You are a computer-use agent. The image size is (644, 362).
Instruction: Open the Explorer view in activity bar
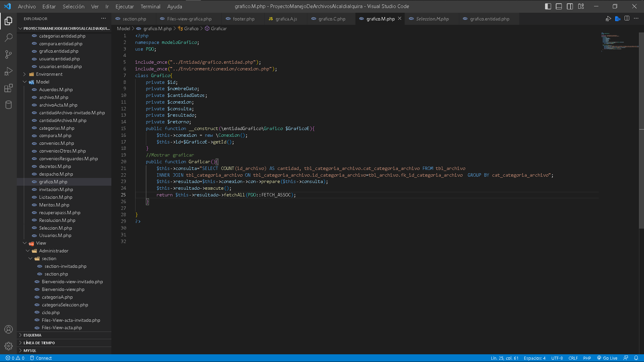(8, 21)
